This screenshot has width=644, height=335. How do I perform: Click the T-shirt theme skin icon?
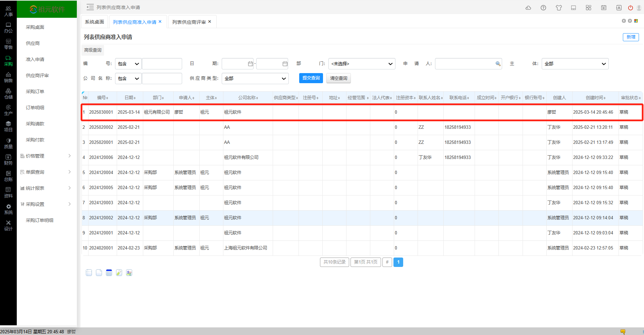pos(559,8)
